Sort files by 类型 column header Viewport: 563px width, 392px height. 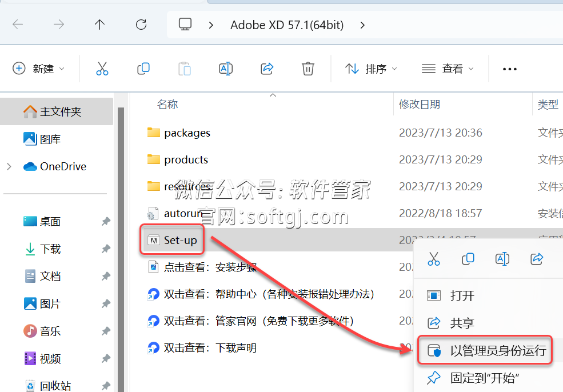(x=548, y=105)
